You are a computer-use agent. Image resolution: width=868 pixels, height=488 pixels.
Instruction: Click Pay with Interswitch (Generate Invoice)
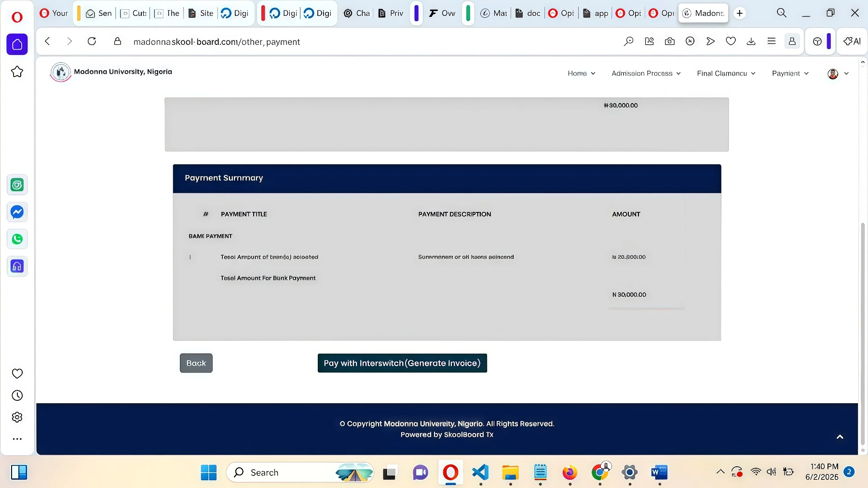pyautogui.click(x=402, y=363)
